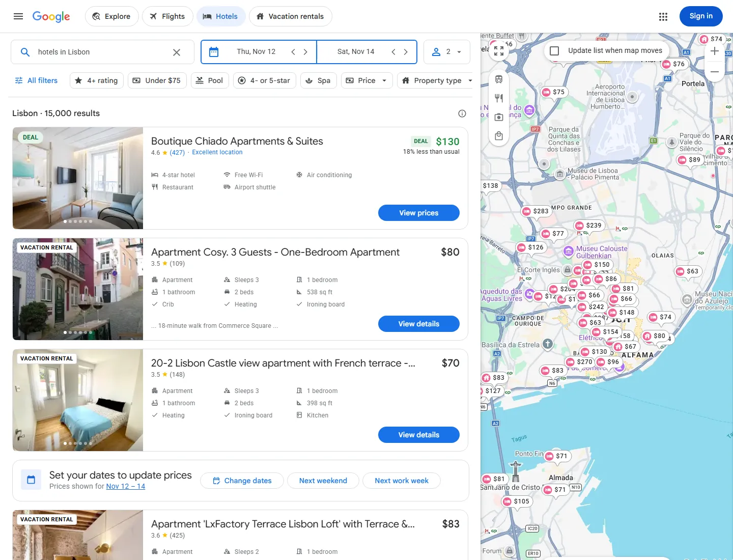View prices for Boutique Chiado Apartments
The height and width of the screenshot is (560, 733).
pos(419,213)
